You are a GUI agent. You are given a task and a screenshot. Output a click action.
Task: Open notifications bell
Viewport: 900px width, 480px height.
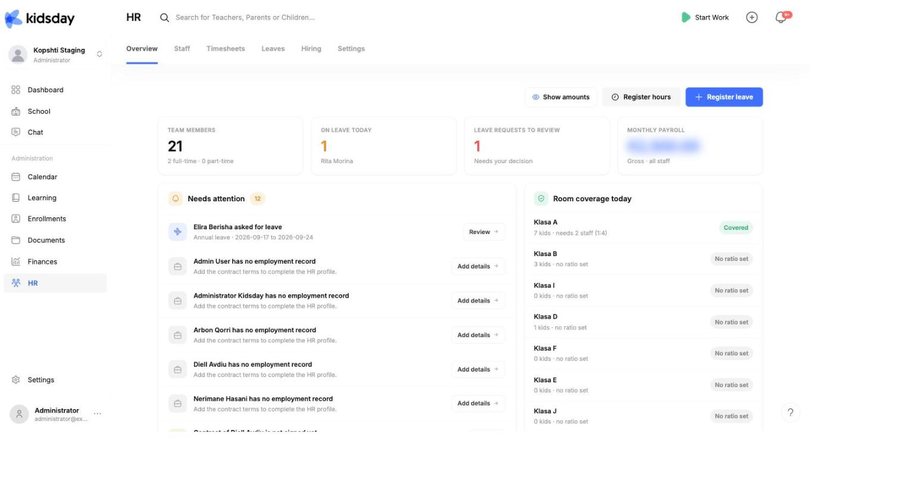pyautogui.click(x=781, y=17)
